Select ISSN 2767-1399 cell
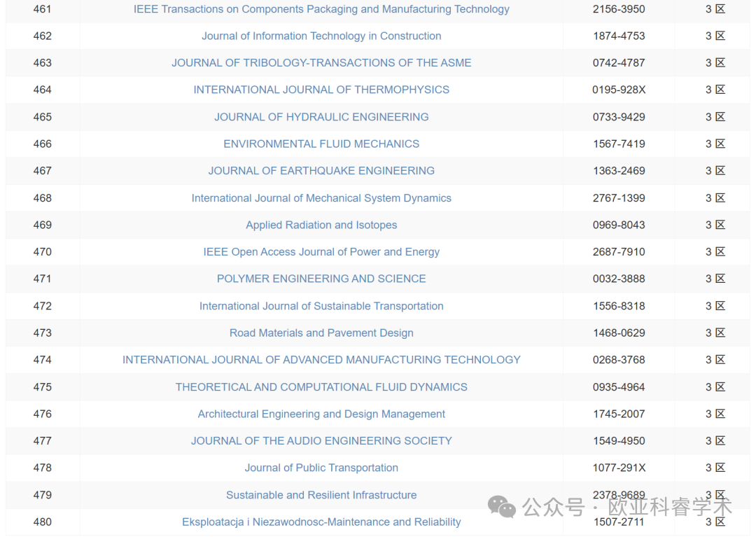 619,198
